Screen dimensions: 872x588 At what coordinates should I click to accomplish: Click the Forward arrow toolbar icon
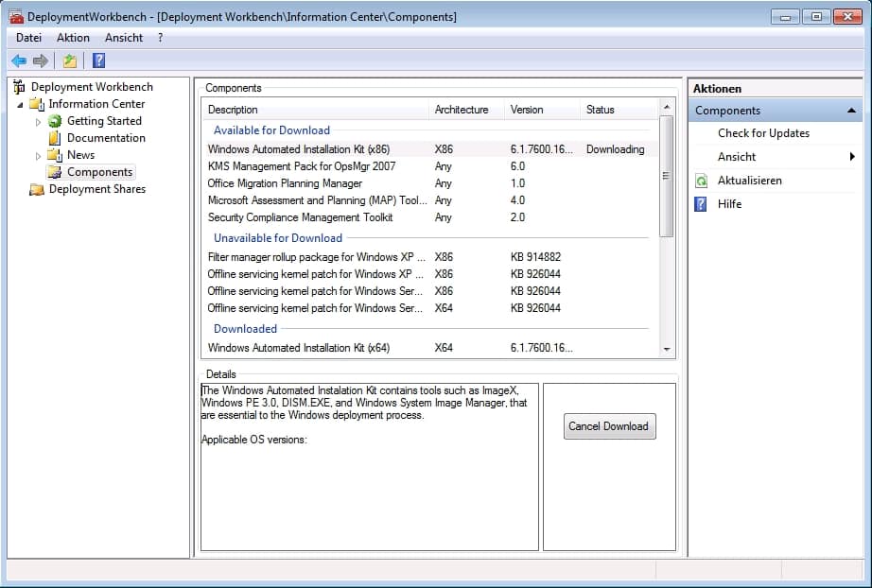coord(41,61)
